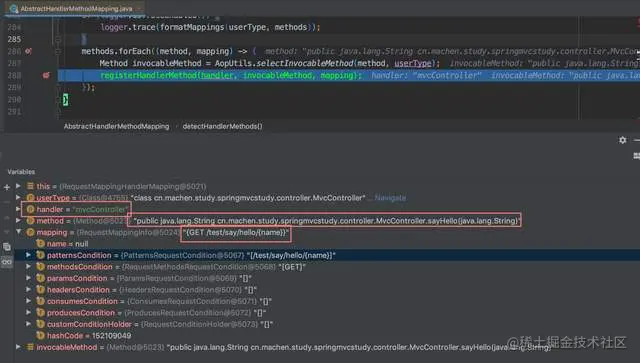Click the fold marker at line 285
The width and height of the screenshot is (640, 363).
point(58,39)
